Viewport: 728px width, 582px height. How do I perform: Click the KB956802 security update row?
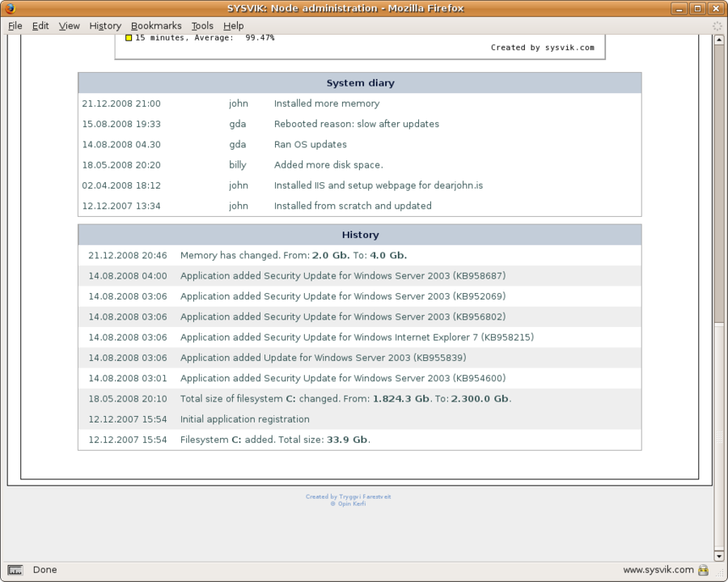360,316
